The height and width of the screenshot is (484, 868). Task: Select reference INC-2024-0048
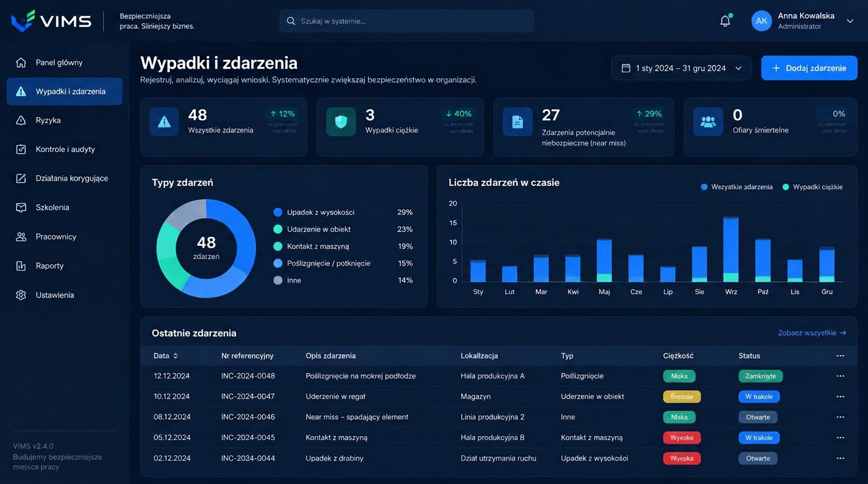click(248, 376)
